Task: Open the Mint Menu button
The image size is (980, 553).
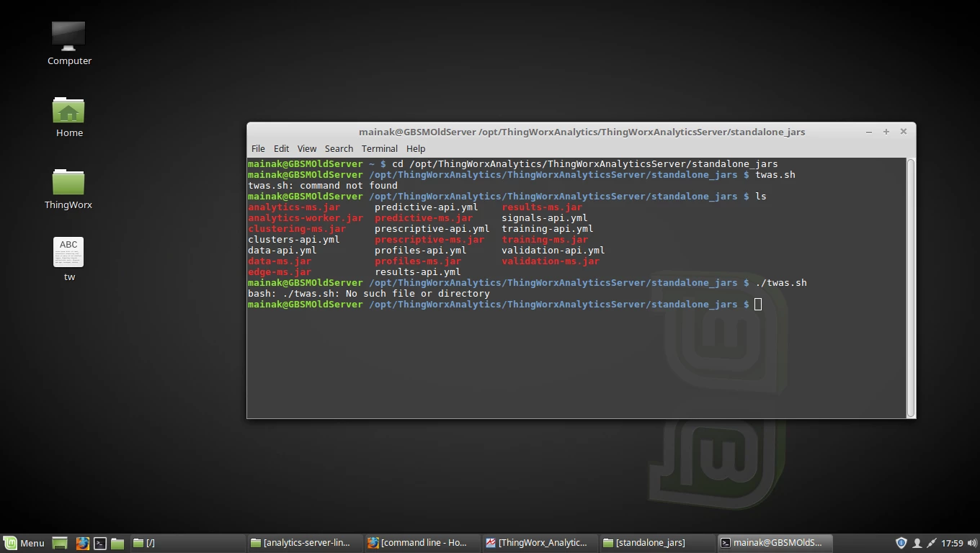Action: coord(24,543)
